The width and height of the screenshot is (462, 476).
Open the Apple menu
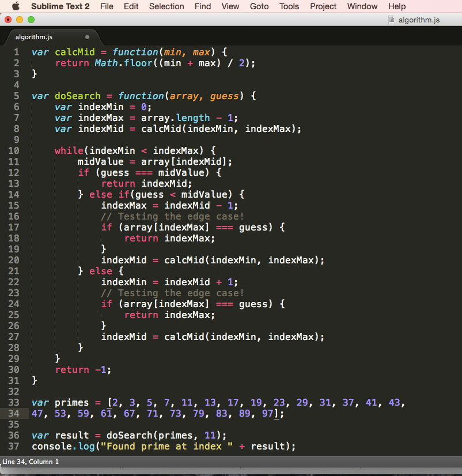[x=16, y=6]
